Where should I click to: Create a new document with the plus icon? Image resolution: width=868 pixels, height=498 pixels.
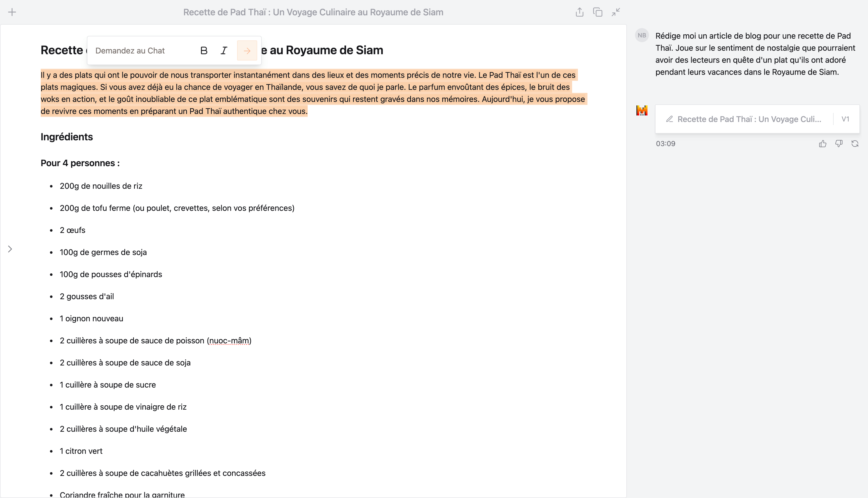[x=12, y=12]
